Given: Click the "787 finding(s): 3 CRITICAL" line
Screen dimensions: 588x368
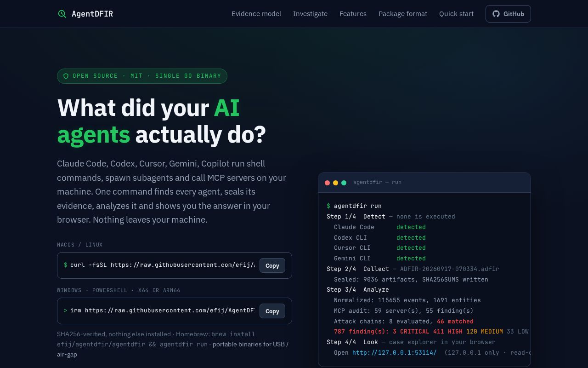Looking at the screenshot, I should [431, 331].
